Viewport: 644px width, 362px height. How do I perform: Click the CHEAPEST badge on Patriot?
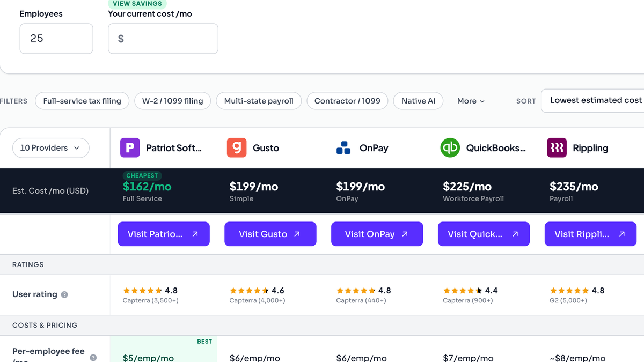142,175
